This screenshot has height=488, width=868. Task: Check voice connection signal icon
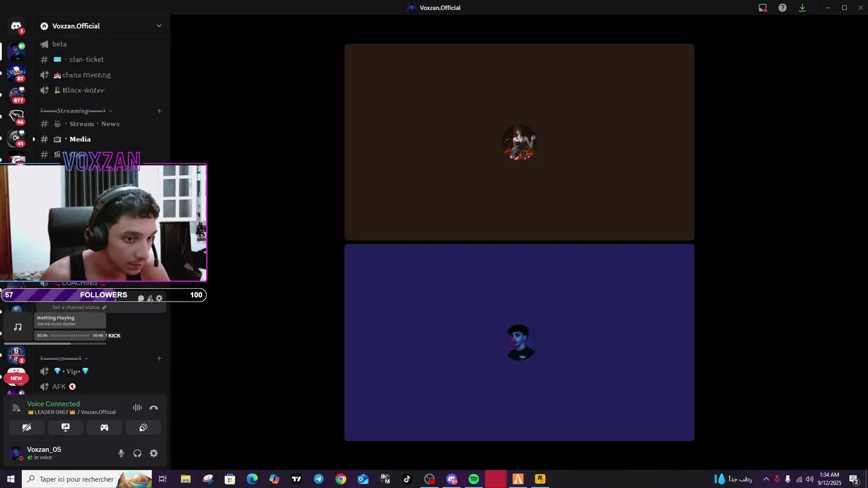[16, 408]
